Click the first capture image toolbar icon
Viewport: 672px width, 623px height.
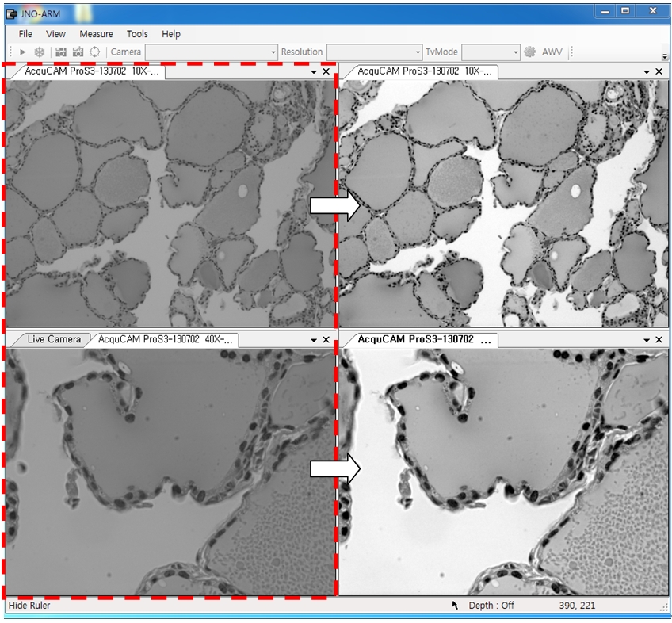[61, 52]
